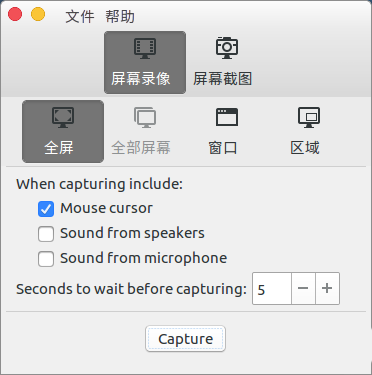The image size is (372, 375).
Task: Choose the 全屏 fullscreen capture icon
Action: tap(63, 117)
